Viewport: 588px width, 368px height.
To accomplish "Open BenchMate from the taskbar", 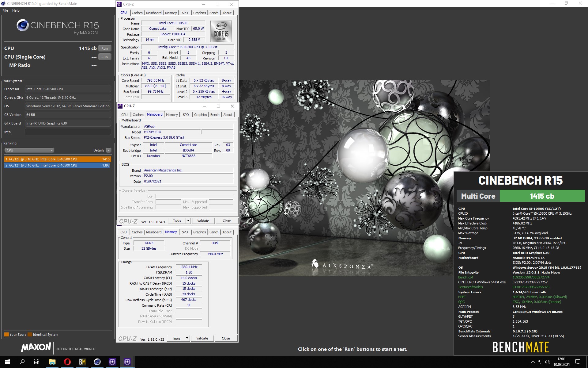I will 82,362.
